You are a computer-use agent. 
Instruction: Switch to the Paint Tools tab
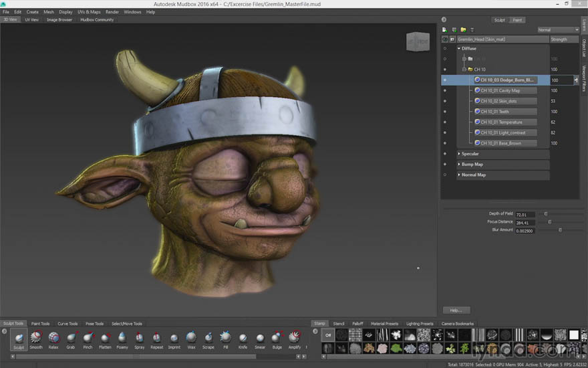click(x=41, y=323)
